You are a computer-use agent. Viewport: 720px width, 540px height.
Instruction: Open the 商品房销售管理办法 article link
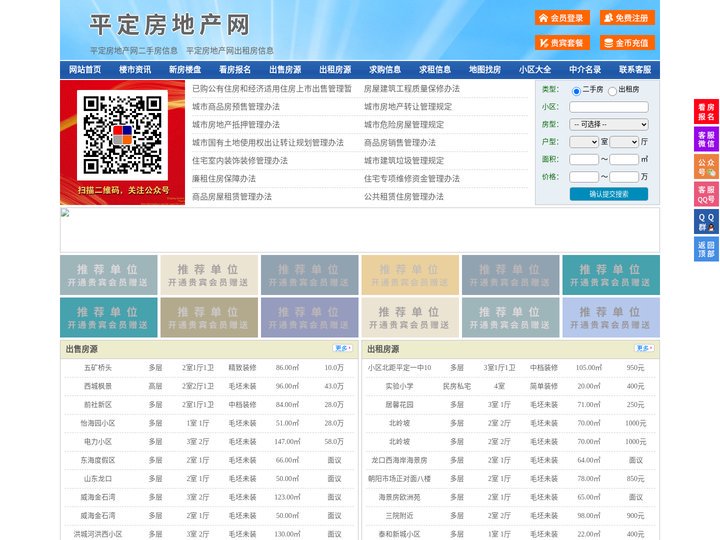point(400,143)
